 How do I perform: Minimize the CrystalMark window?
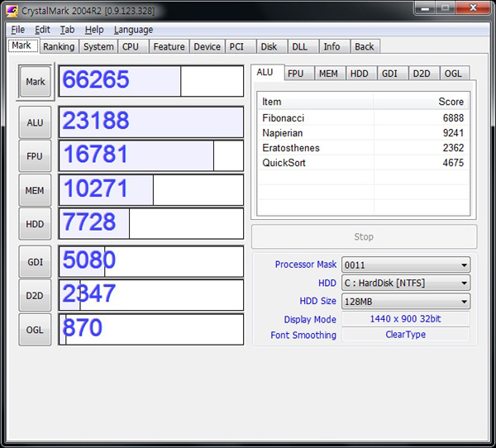pos(425,8)
